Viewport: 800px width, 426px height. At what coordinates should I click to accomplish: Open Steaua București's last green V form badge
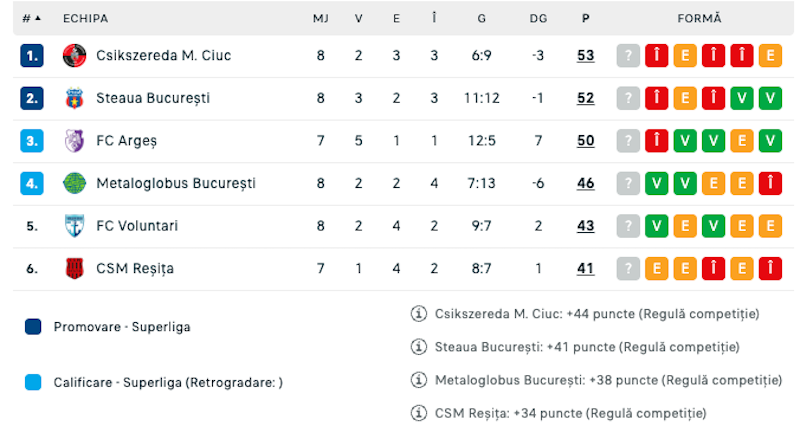point(770,98)
